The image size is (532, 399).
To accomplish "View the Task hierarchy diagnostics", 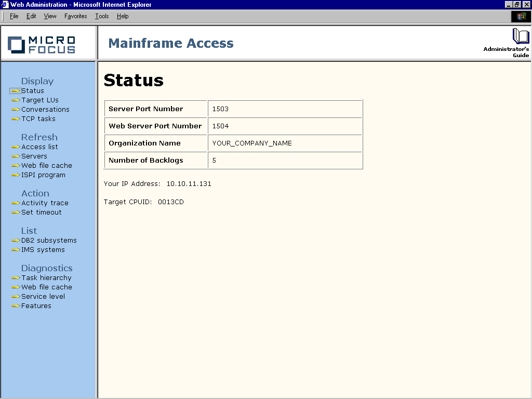I will tap(46, 278).
